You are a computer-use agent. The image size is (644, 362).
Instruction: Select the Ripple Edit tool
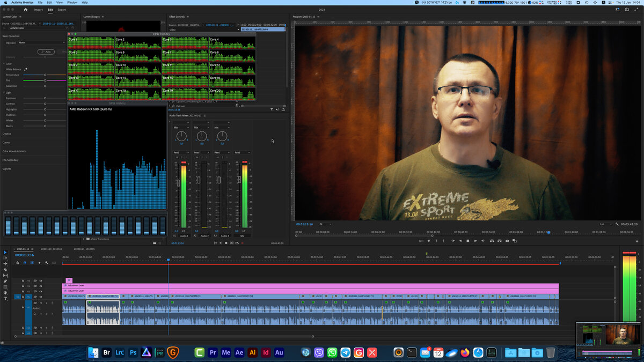click(5, 263)
